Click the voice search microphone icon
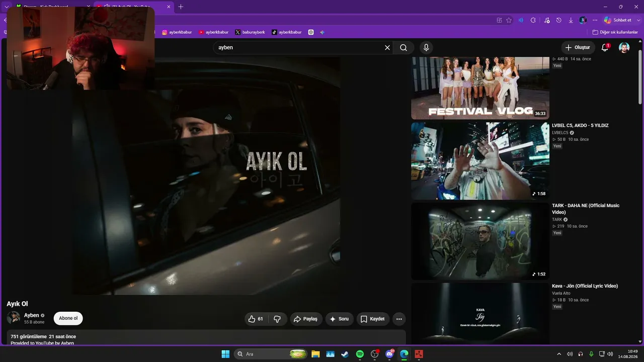The height and width of the screenshot is (362, 644). (x=426, y=48)
